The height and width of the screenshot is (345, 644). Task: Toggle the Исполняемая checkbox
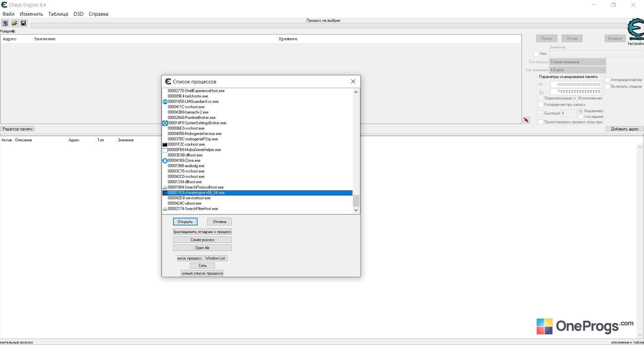tap(575, 98)
